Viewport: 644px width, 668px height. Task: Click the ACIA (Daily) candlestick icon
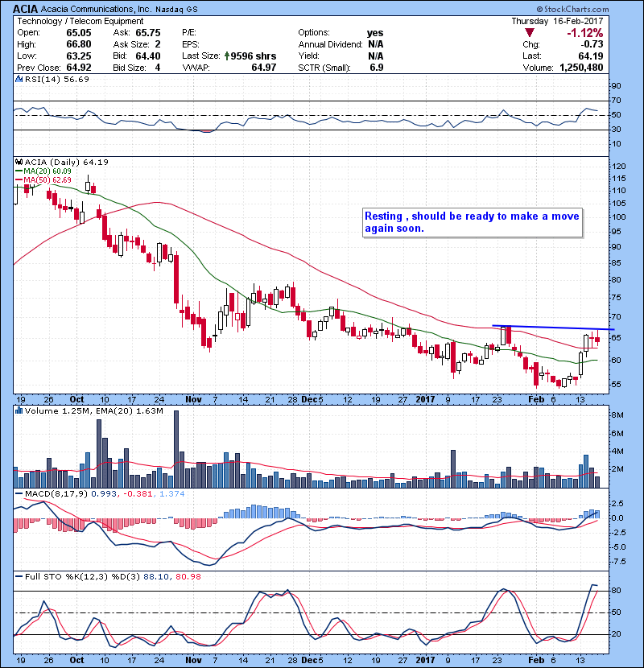(19, 162)
